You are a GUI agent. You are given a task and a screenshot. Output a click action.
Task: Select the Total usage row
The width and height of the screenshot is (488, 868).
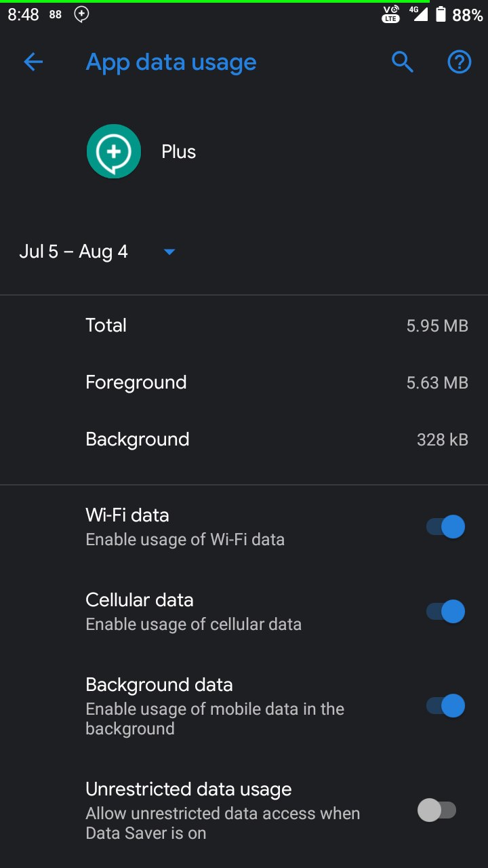244,325
